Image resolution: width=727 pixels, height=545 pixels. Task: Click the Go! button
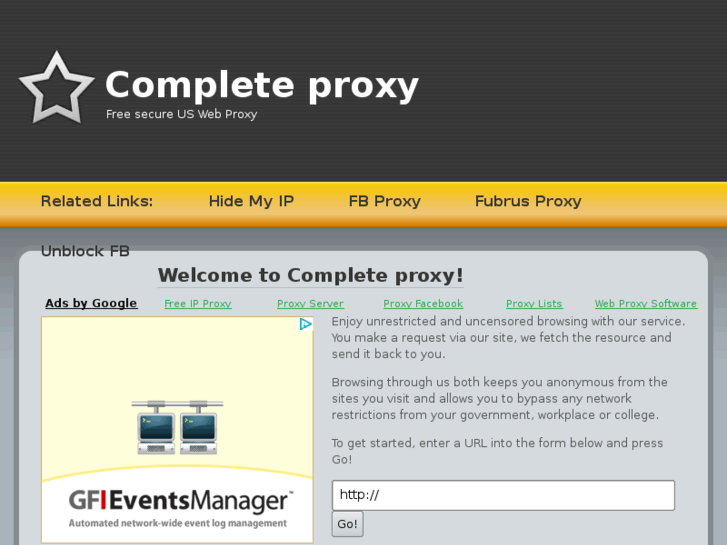[x=347, y=524]
